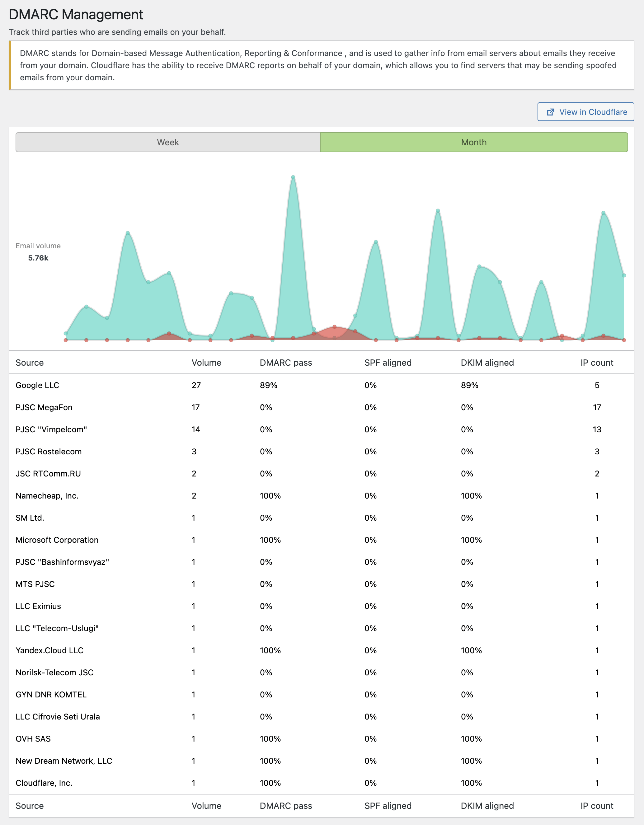Click Google LLC IP count 5
This screenshot has width=644, height=825.
[597, 385]
